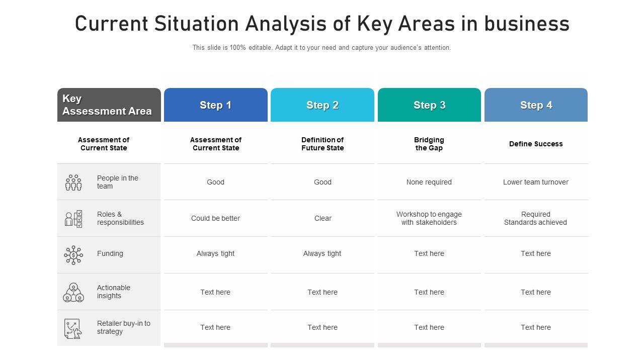The height and width of the screenshot is (362, 644).
Task: Select the editable slide subtitle text
Action: pos(321,48)
